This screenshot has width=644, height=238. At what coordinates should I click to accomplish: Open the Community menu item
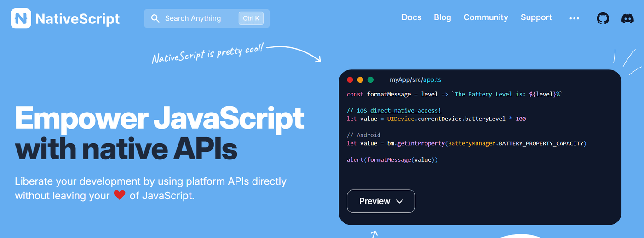coord(486,17)
